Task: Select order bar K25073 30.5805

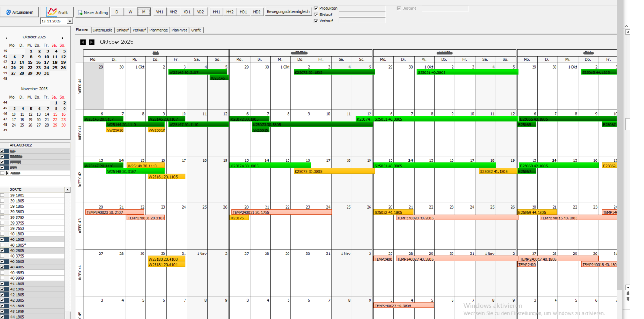Action: [x=312, y=124]
